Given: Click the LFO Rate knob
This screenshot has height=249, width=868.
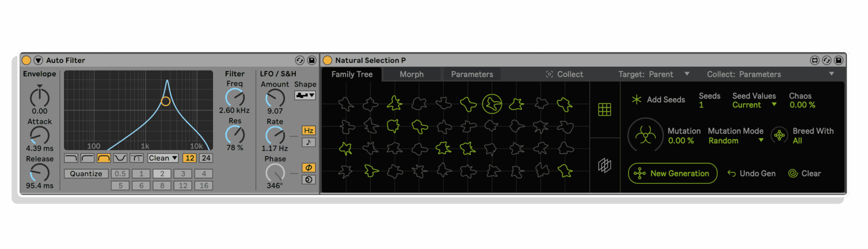Looking at the screenshot, I should point(275,136).
